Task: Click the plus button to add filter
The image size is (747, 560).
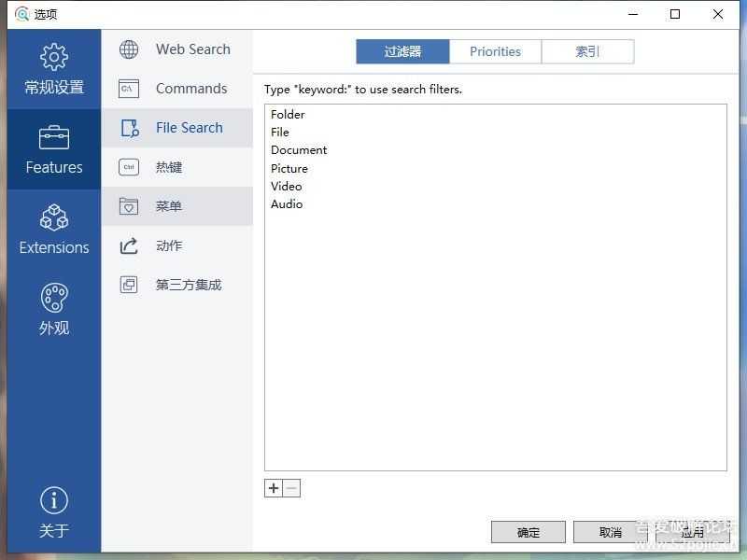Action: coord(274,488)
